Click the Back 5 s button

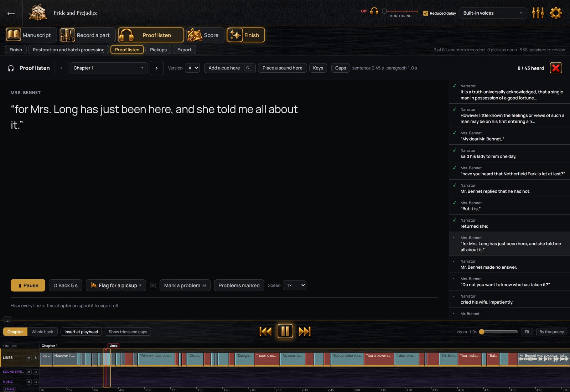click(x=66, y=285)
